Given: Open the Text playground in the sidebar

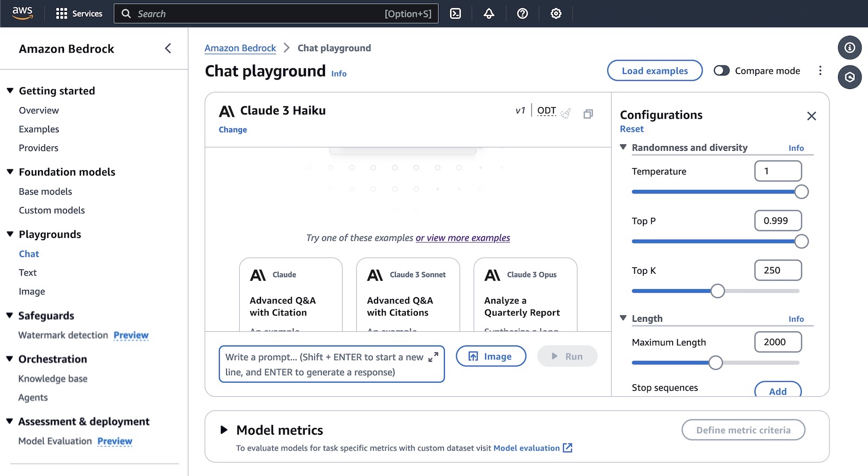Looking at the screenshot, I should click(28, 273).
